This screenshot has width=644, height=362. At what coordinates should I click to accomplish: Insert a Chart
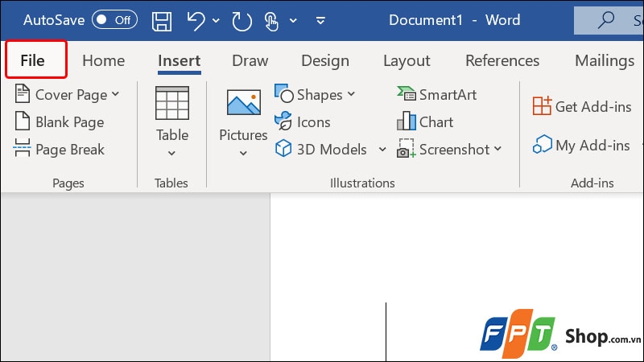[x=425, y=122]
